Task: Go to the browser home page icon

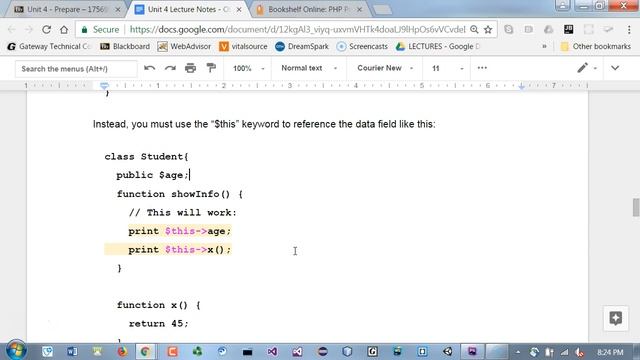Action: coord(64,29)
